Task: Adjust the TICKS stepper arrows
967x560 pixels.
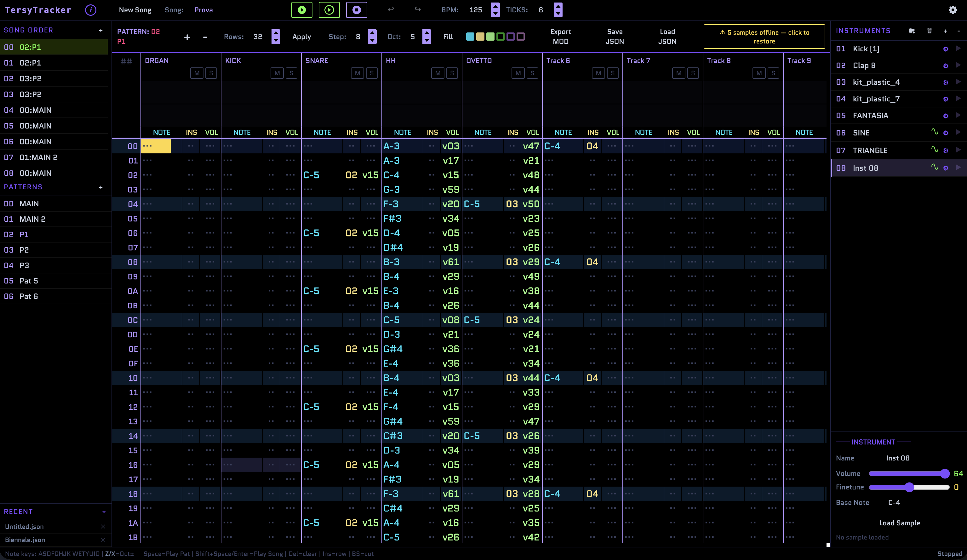Action: (x=558, y=10)
